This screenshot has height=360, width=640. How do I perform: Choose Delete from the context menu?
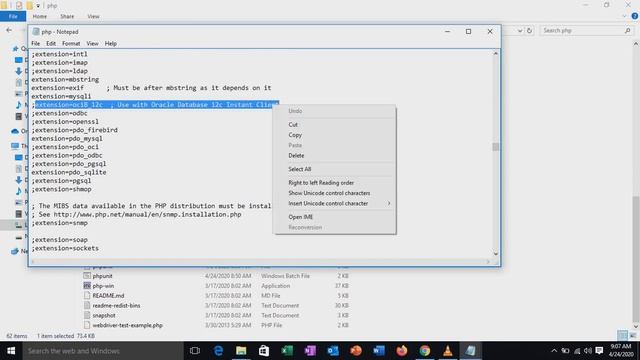335,156
